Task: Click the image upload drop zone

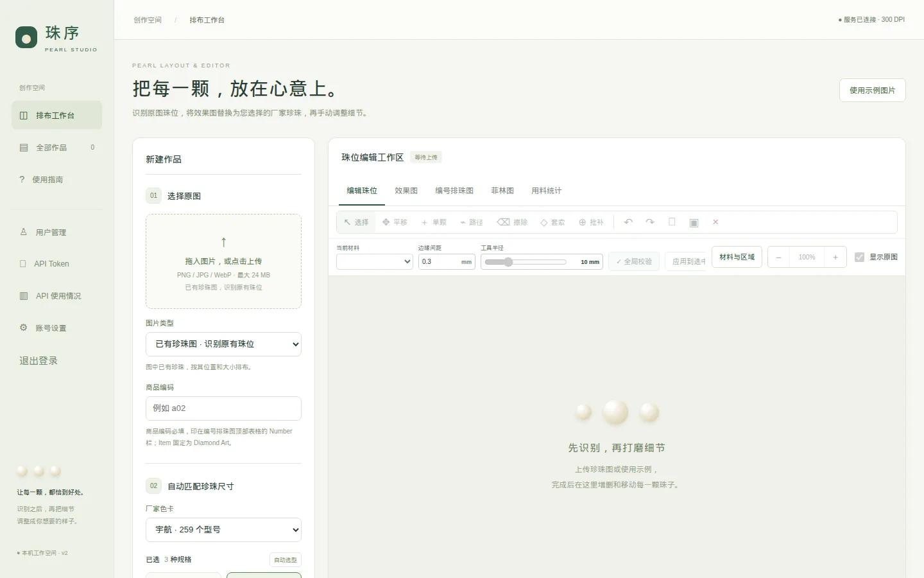Action: tap(223, 261)
